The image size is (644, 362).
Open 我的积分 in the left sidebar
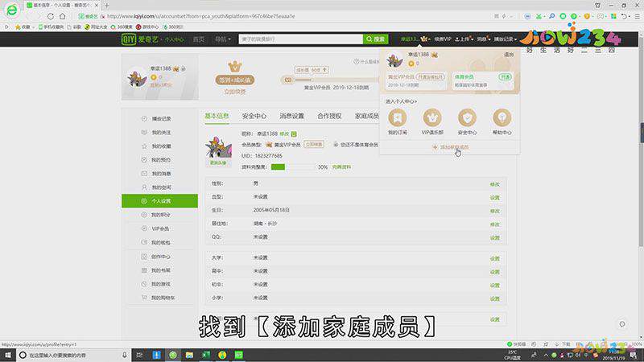(x=159, y=215)
